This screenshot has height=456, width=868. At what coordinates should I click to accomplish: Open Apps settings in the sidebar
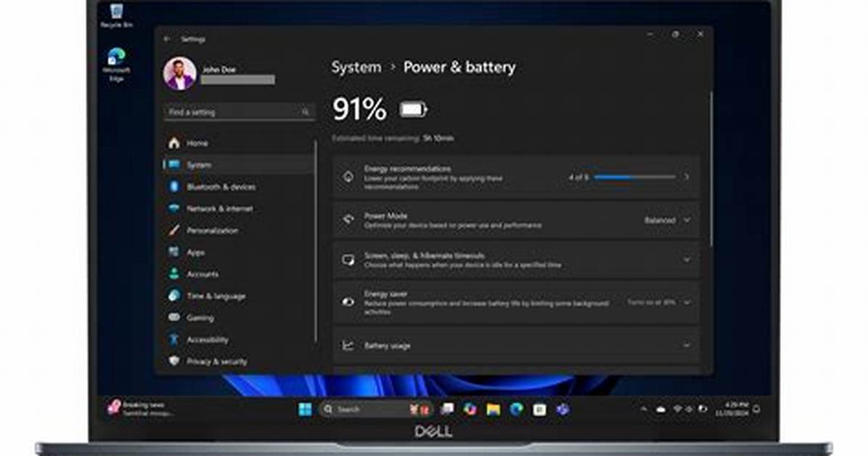[238, 252]
